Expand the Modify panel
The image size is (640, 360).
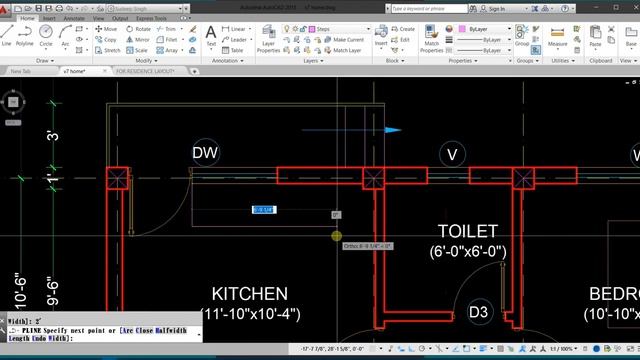tap(146, 60)
